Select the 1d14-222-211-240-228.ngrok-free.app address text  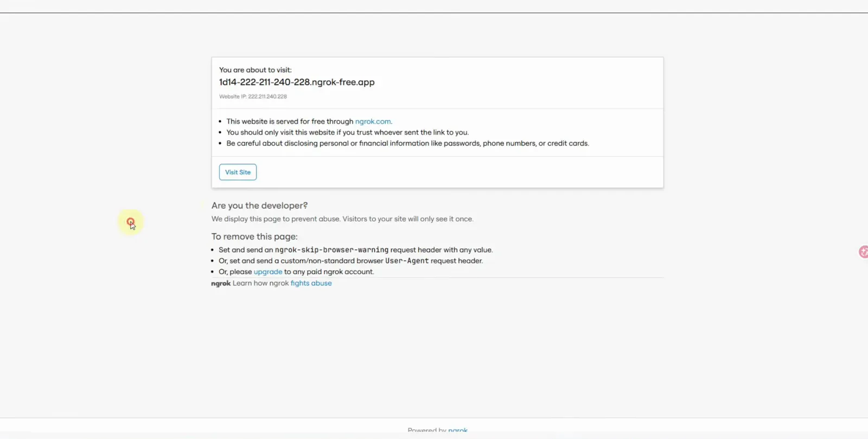(297, 82)
